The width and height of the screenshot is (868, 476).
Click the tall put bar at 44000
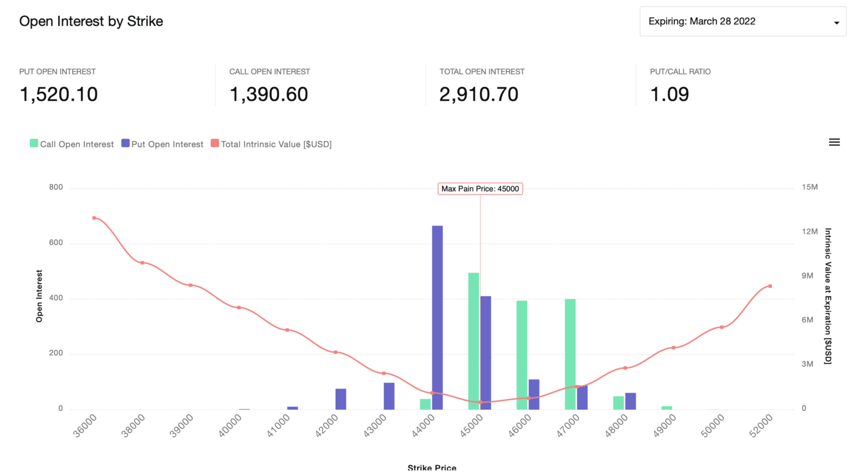click(437, 318)
